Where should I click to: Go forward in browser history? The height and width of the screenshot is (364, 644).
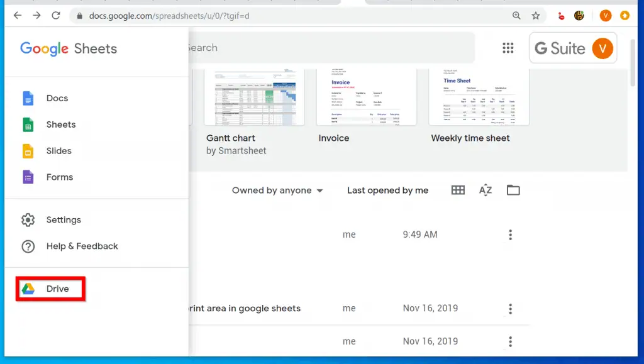coord(36,16)
